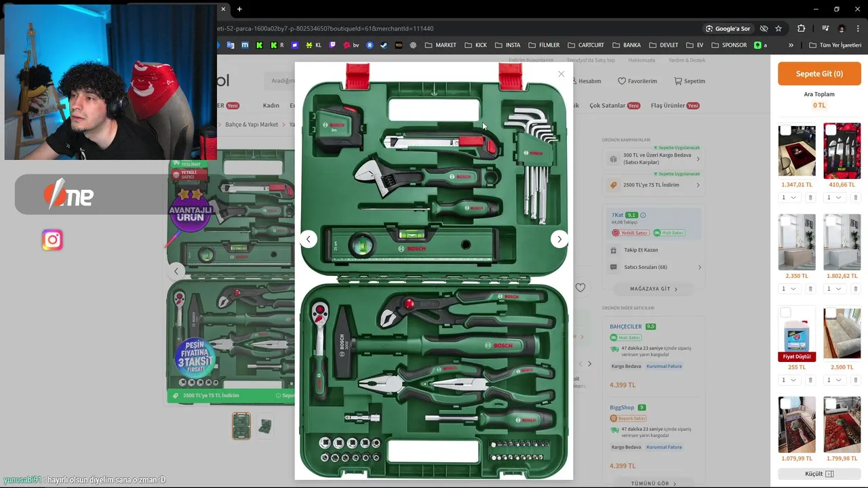
Task: Check the carpet item priced 1.347,01 TL
Action: (785, 129)
